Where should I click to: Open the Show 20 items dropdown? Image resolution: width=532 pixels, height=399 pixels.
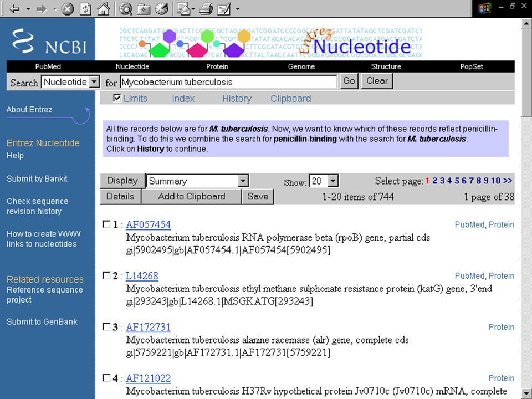[x=324, y=181]
